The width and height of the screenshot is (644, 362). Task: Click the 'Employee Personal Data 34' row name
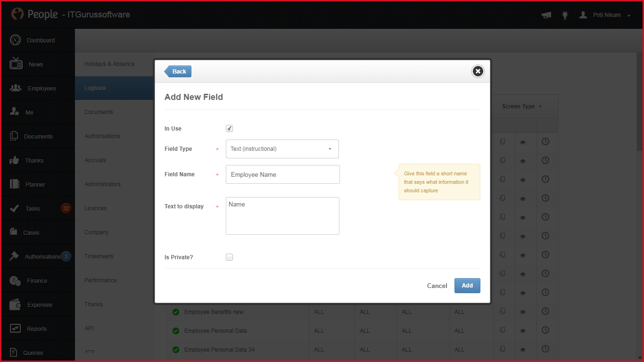(x=220, y=350)
